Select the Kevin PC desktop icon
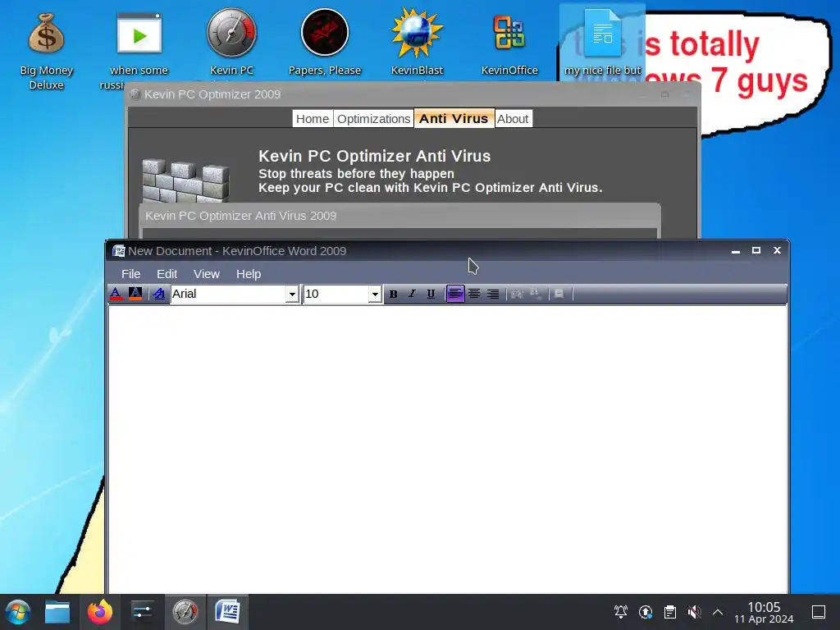 tap(231, 43)
